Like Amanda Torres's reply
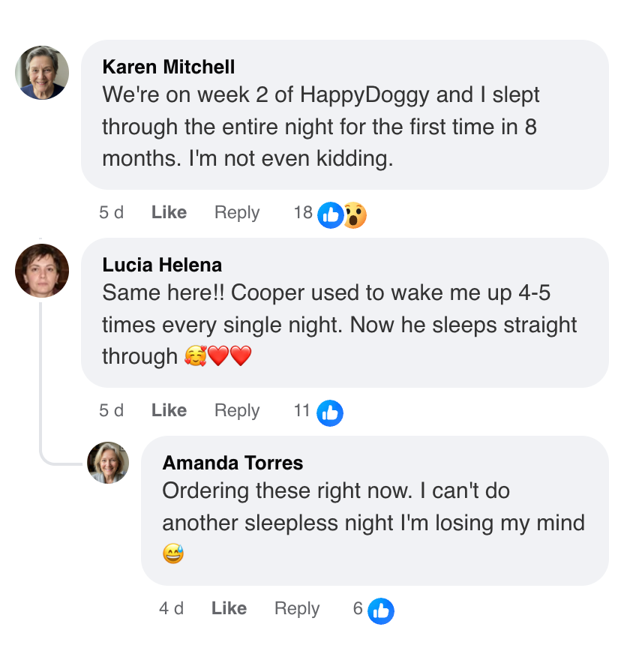627x672 pixels. (x=229, y=609)
